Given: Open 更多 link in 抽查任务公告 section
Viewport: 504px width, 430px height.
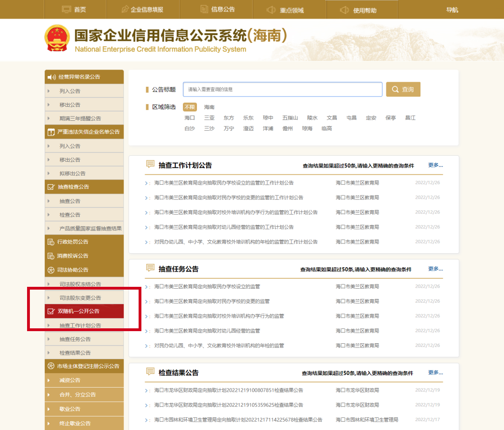Looking at the screenshot, I should pos(435,269).
